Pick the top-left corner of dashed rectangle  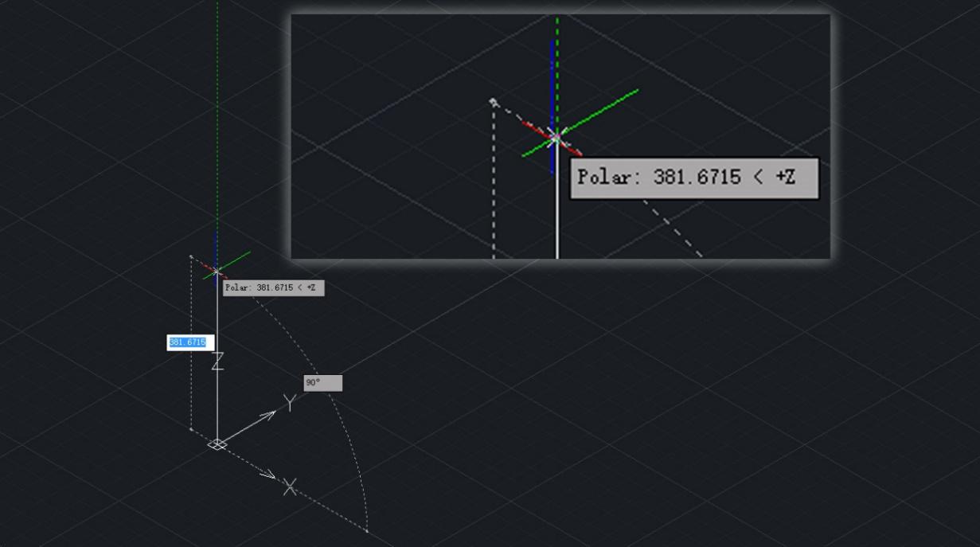point(191,256)
